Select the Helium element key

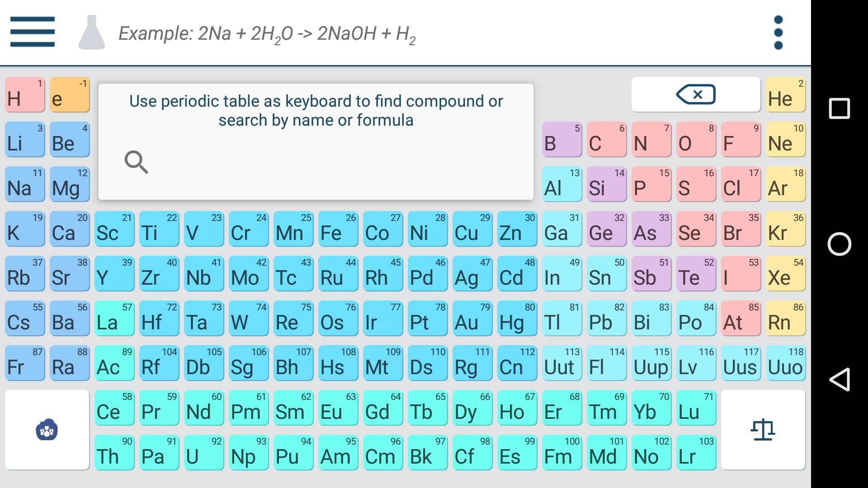tap(785, 94)
